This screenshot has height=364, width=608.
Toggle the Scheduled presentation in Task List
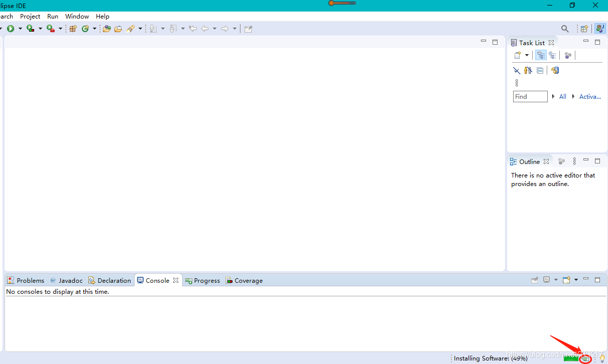pyautogui.click(x=552, y=55)
